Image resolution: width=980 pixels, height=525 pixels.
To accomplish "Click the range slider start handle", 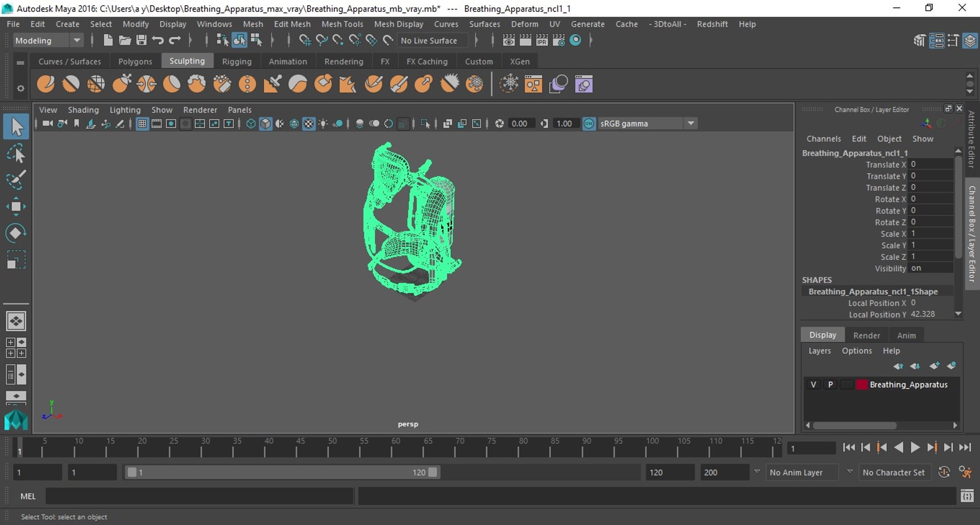I will click(x=132, y=472).
